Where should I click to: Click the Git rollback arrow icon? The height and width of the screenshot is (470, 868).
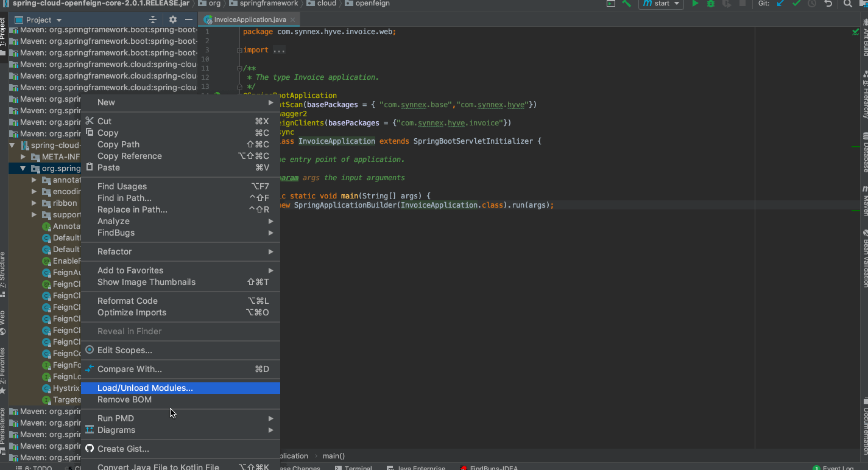(x=828, y=4)
